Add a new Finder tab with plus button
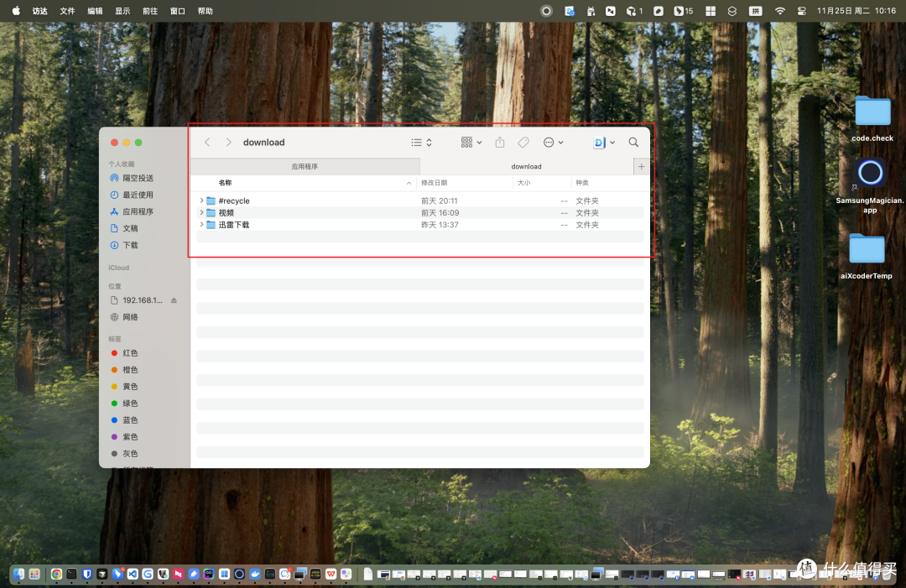Image resolution: width=906 pixels, height=588 pixels. pos(642,166)
